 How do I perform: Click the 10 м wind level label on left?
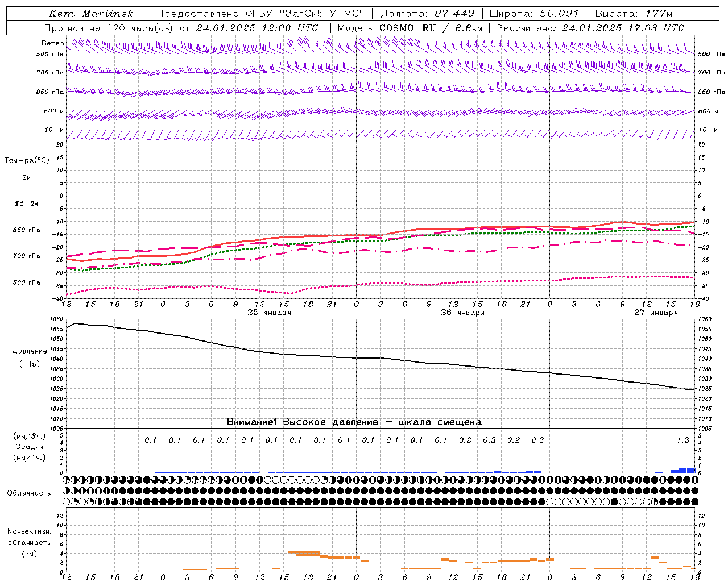pos(54,130)
